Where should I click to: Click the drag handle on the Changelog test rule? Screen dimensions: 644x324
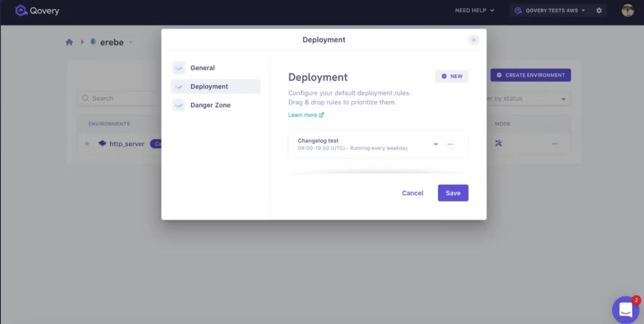pyautogui.click(x=435, y=144)
